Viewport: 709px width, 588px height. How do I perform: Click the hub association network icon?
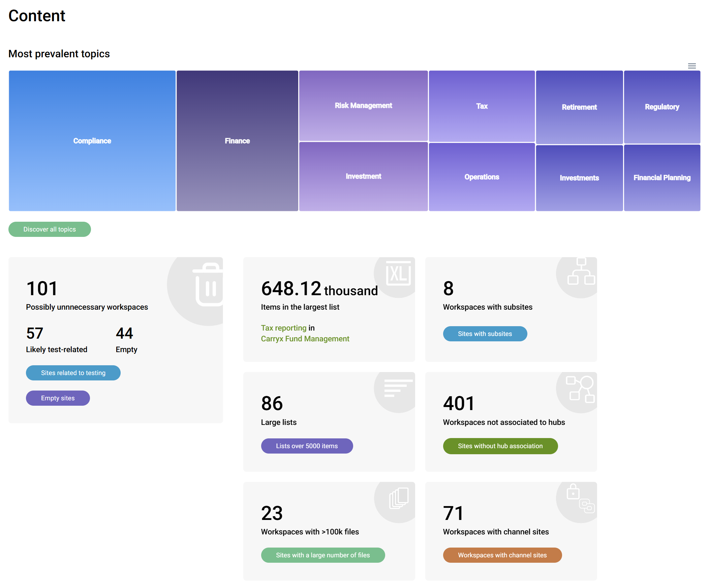coord(580,389)
